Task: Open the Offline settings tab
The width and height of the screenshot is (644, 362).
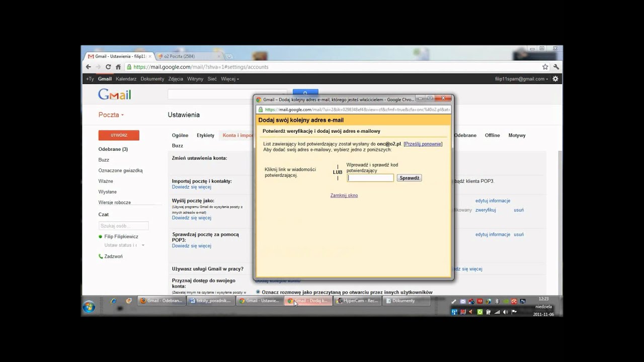Action: tap(492, 135)
